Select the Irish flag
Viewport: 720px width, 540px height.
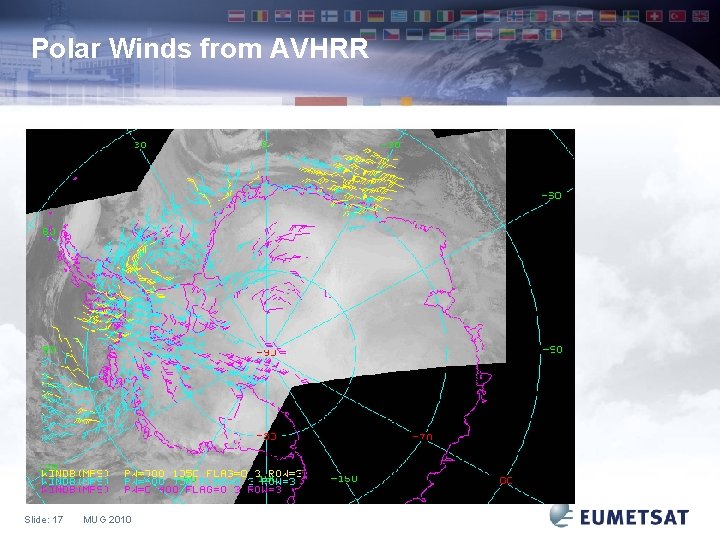point(422,17)
